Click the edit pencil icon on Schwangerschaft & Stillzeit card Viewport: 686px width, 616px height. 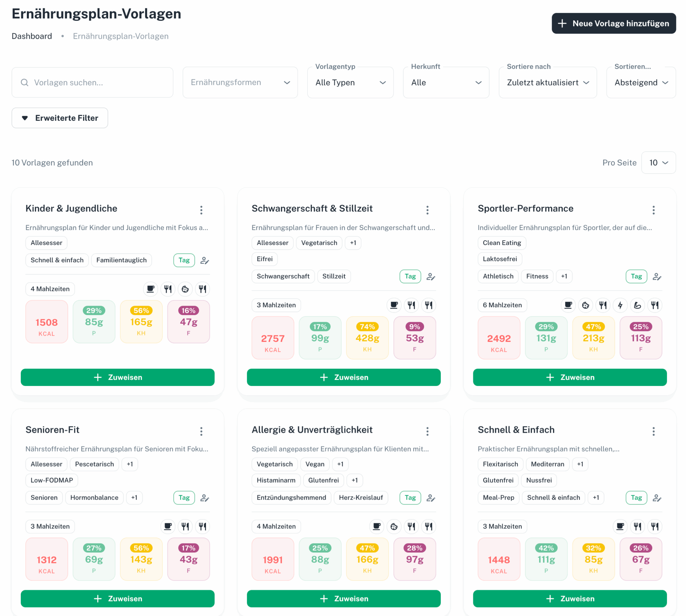[x=431, y=277]
